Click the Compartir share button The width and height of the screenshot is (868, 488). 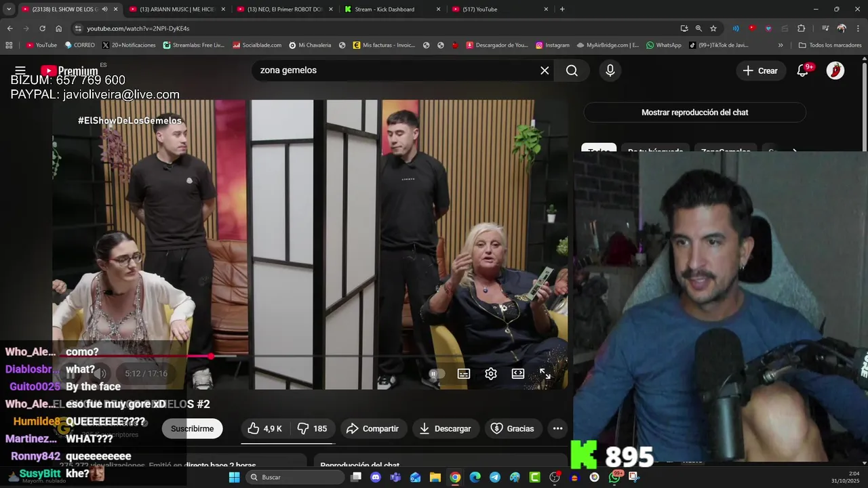pyautogui.click(x=372, y=428)
